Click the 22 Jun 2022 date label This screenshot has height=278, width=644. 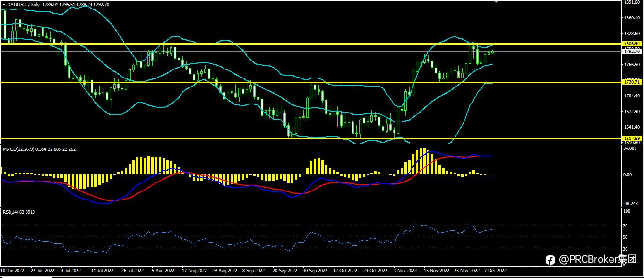[42, 271]
